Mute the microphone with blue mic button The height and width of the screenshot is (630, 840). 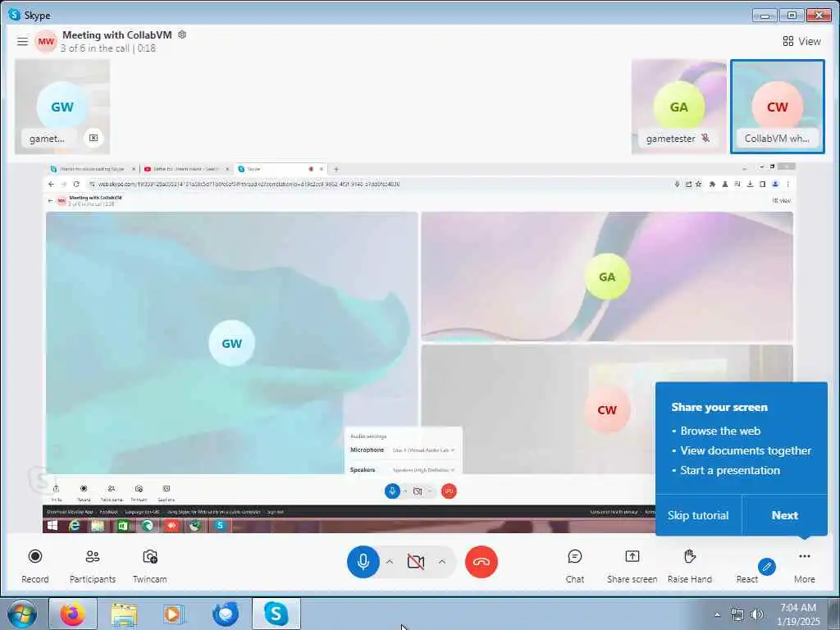click(363, 561)
